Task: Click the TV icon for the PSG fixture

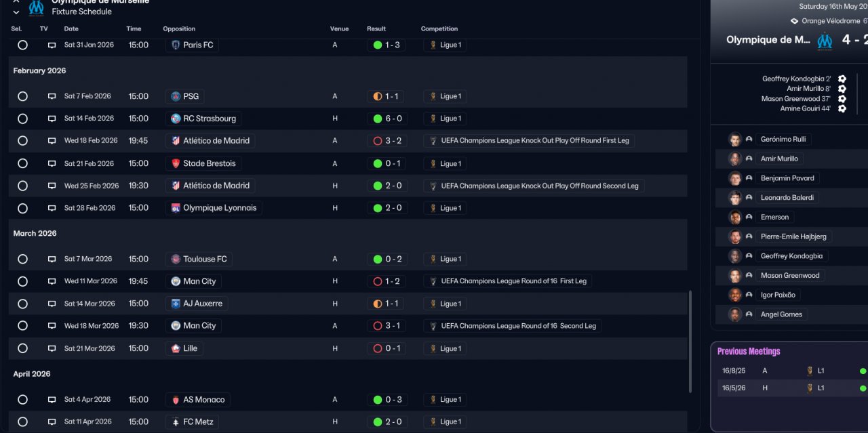Action: click(x=52, y=96)
